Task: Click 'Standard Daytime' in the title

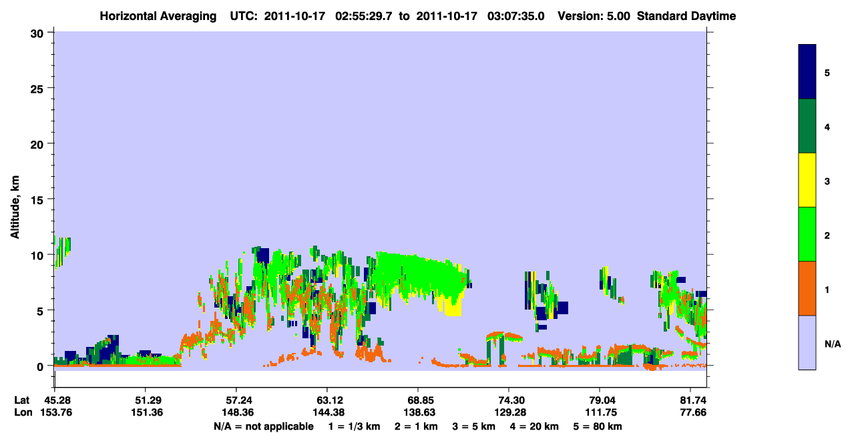Action: click(x=686, y=16)
